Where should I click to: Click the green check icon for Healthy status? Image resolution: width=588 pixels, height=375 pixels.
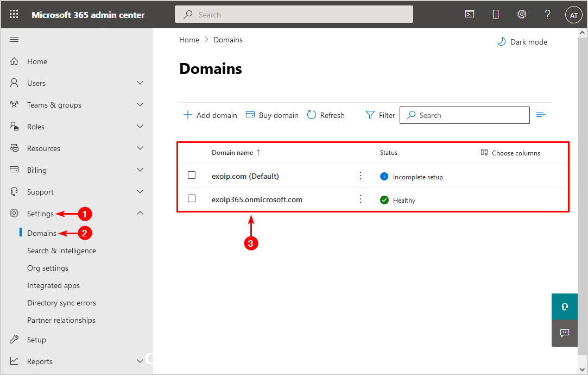tap(384, 200)
